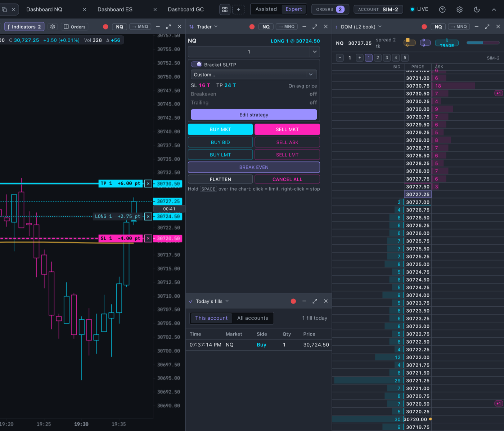This screenshot has width=504, height=431.
Task: Click Edit strategy button
Action: (x=254, y=115)
